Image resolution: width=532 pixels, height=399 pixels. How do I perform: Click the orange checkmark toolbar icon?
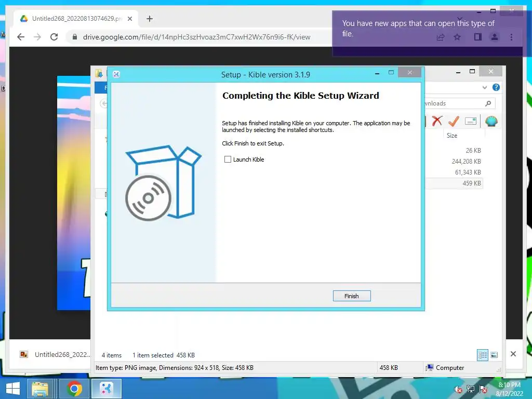click(x=454, y=121)
